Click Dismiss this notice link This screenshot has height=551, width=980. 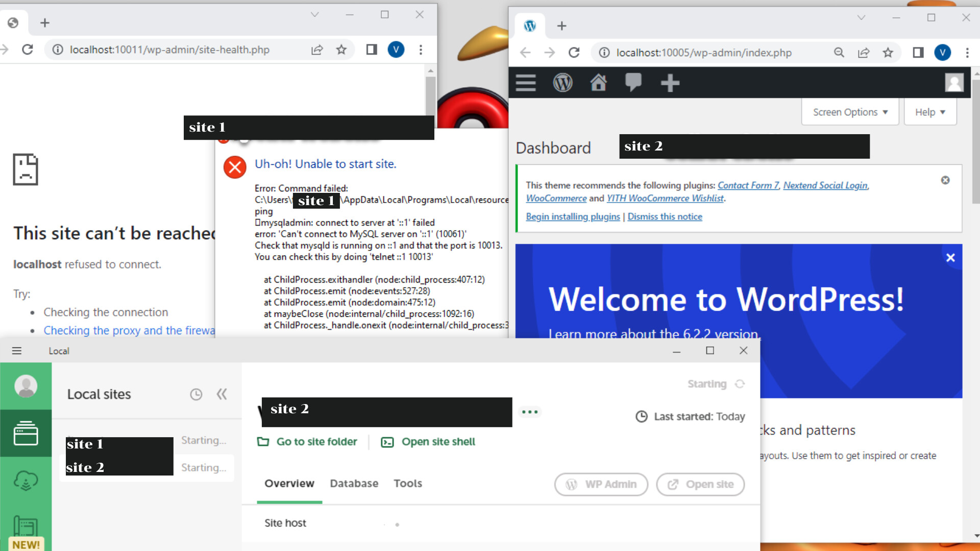pos(665,216)
